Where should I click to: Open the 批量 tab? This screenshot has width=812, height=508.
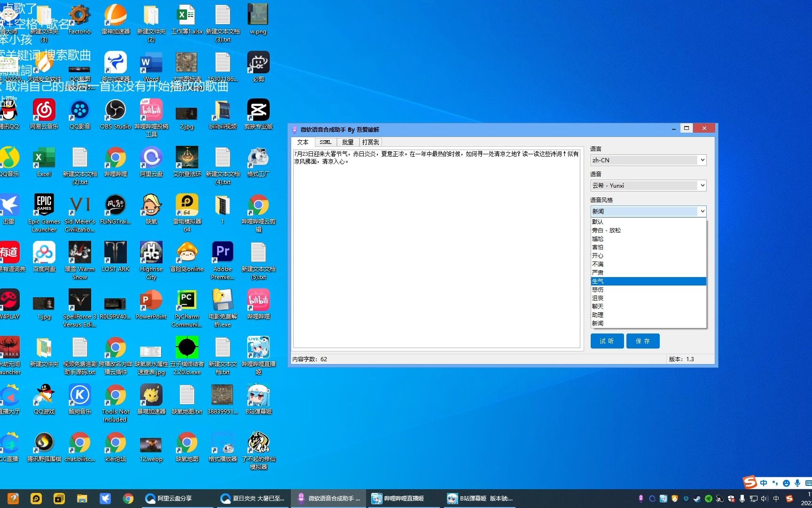tap(348, 142)
